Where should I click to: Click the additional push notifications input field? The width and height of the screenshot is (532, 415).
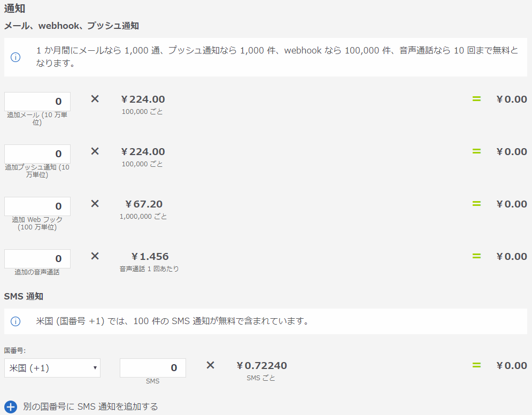pyautogui.click(x=37, y=154)
